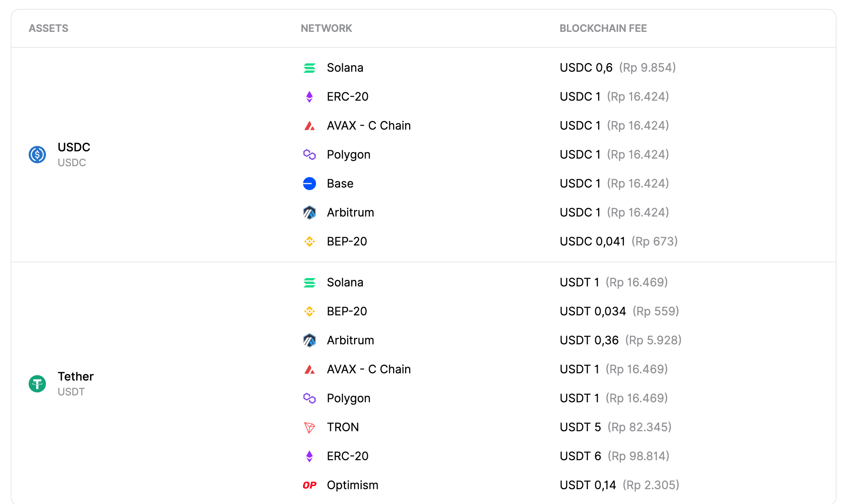
Task: Click the Arbitrum label in USDC section
Action: 350,213
